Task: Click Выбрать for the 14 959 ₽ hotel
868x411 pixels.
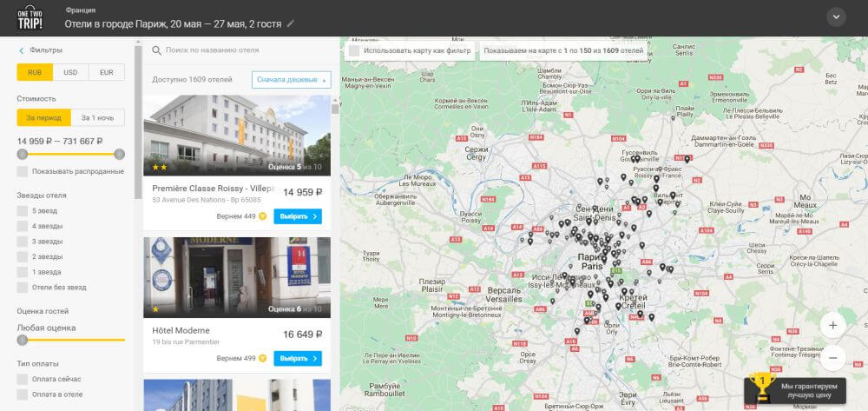Action: tap(298, 216)
